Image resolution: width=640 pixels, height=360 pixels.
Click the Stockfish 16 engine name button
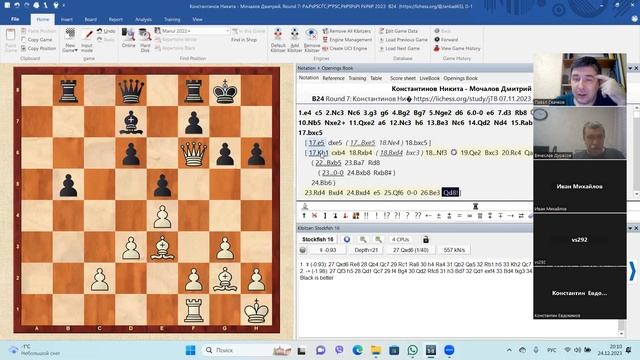[x=318, y=239]
